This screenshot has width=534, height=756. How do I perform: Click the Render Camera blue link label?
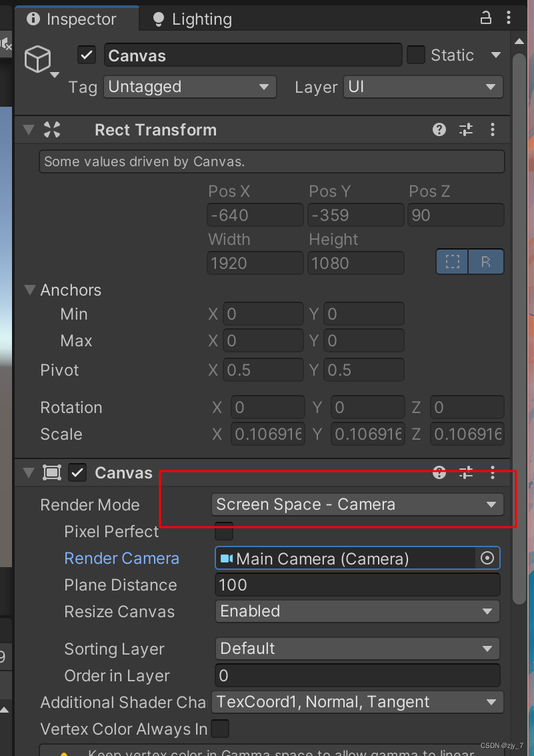(x=121, y=558)
